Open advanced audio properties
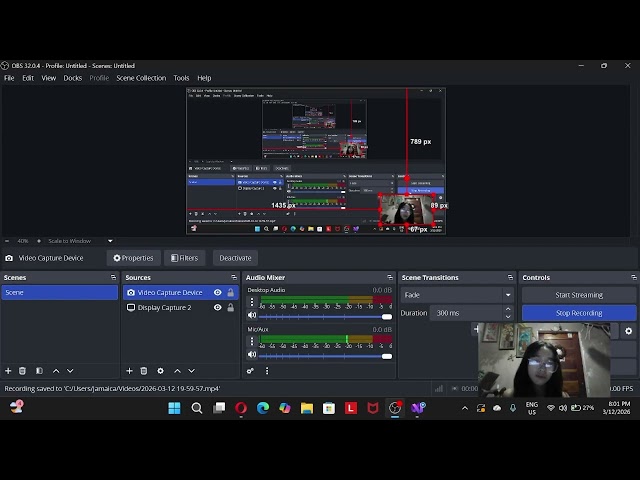 [x=250, y=371]
